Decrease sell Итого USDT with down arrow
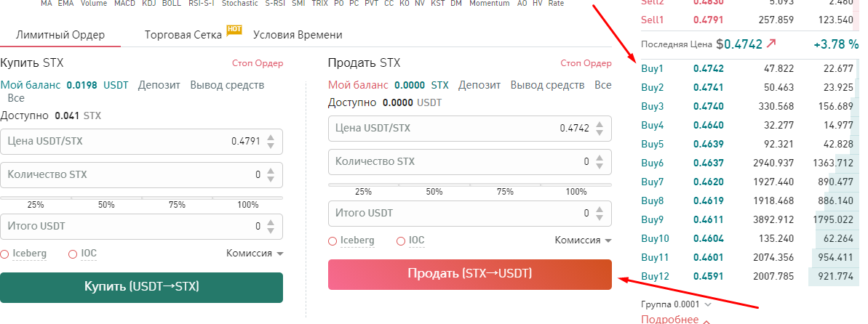The height and width of the screenshot is (324, 868). (600, 218)
